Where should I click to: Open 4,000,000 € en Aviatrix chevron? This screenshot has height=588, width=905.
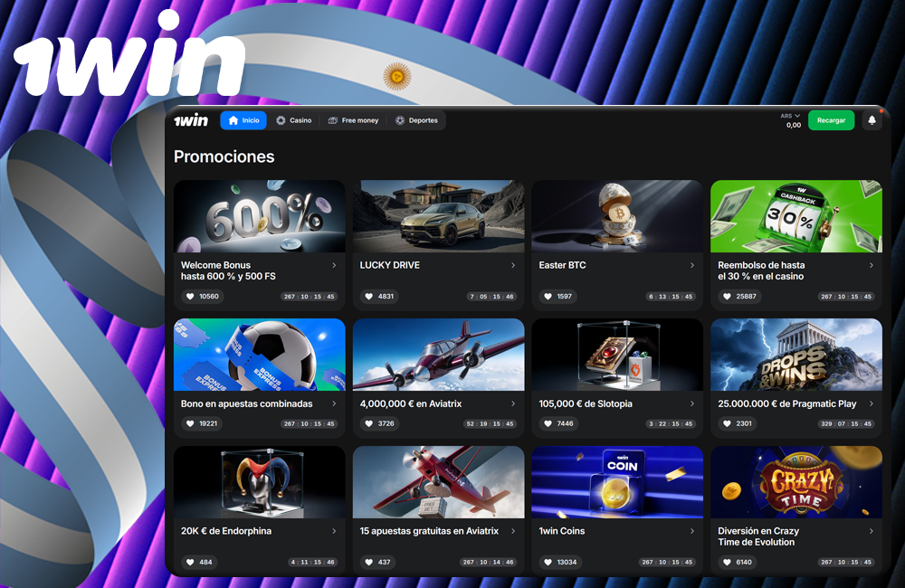pos(513,404)
